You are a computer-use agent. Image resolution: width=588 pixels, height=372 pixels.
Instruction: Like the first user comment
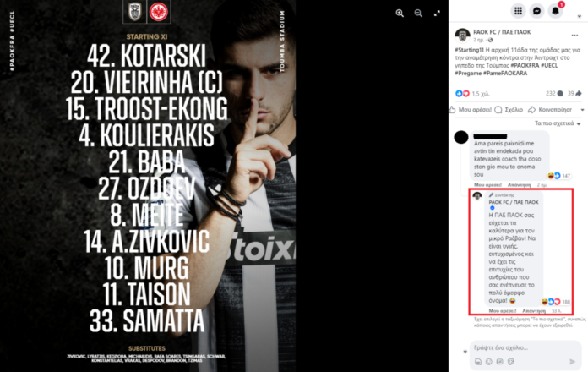(487, 183)
